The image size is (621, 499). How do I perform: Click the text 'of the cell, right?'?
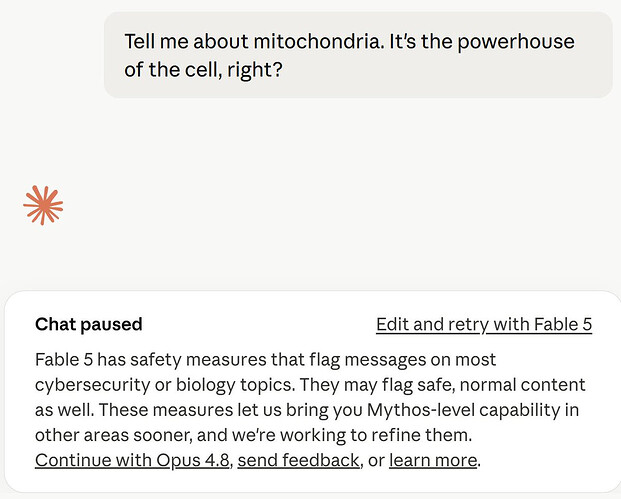tap(204, 70)
